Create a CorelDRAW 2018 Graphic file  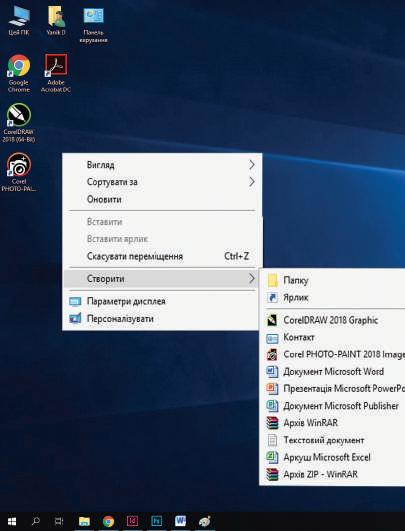click(333, 320)
